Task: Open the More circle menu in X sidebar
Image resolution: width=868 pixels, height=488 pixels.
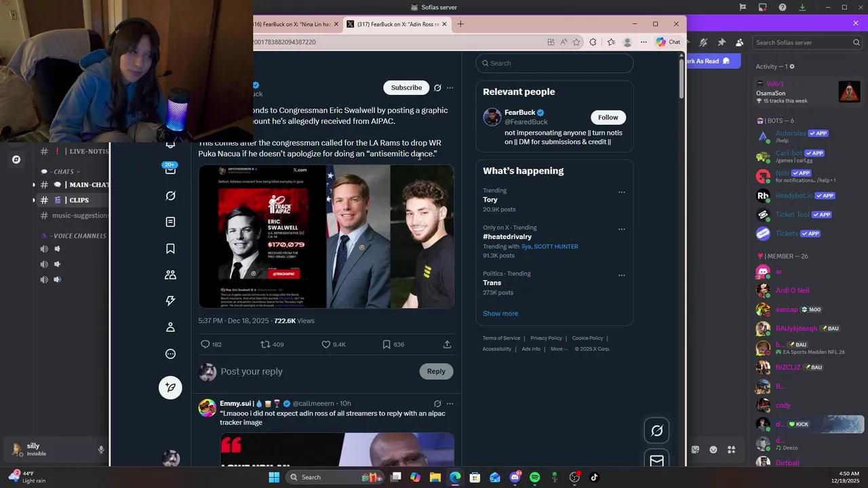Action: click(x=170, y=354)
